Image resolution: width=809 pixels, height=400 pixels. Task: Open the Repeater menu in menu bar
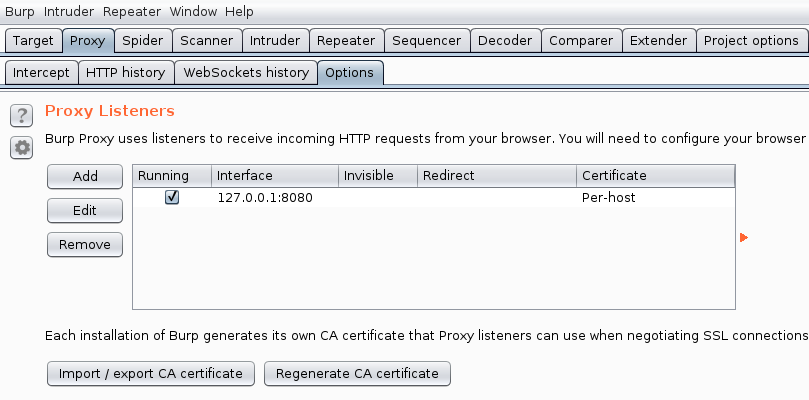pyautogui.click(x=132, y=11)
